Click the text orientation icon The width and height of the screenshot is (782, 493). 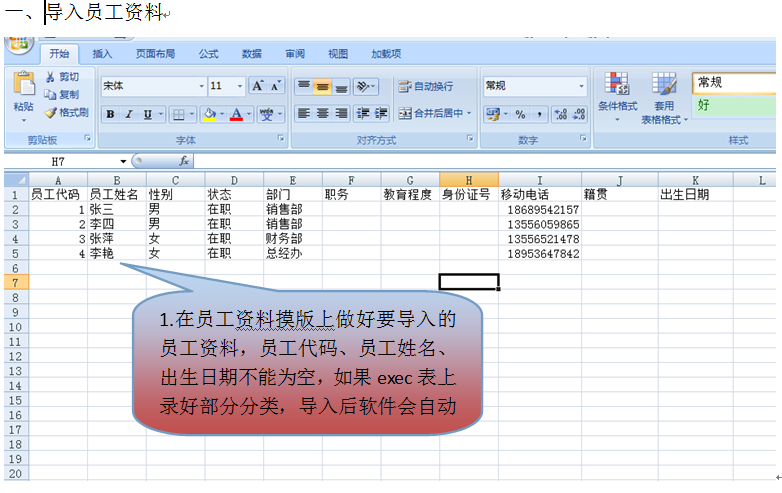pyautogui.click(x=363, y=86)
